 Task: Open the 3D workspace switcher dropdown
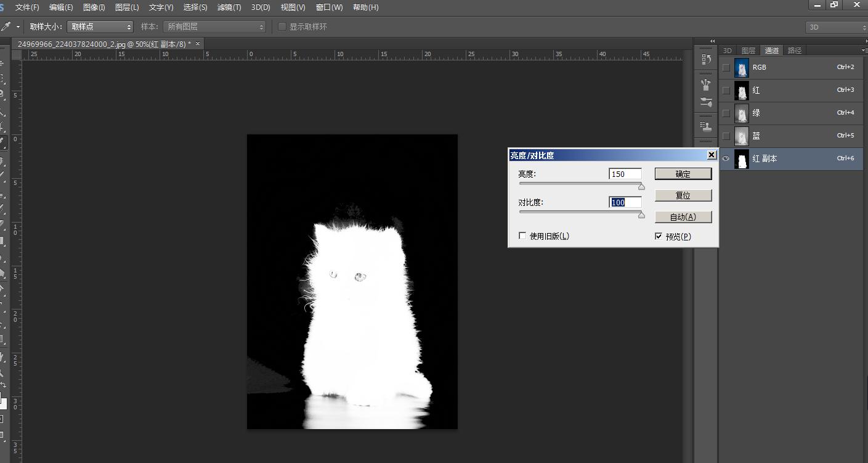(837, 27)
